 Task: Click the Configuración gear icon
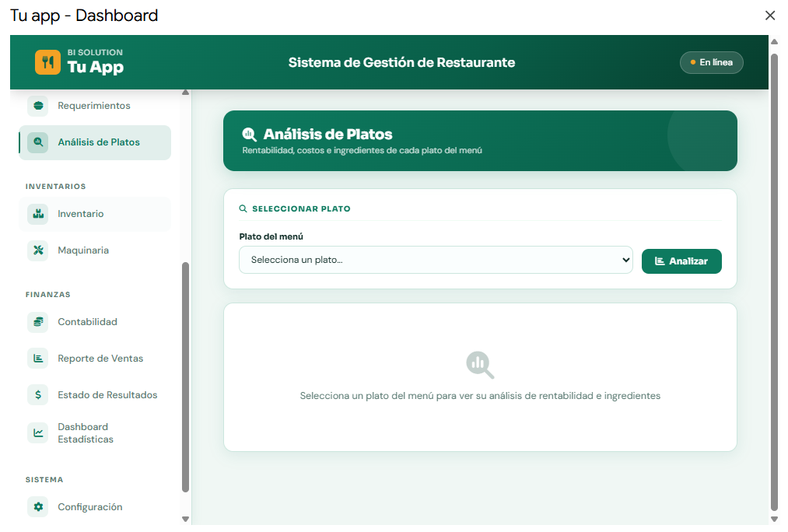point(38,507)
